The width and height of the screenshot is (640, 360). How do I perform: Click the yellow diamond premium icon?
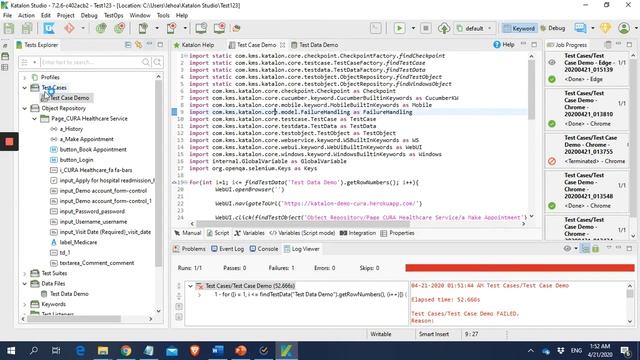point(605,28)
